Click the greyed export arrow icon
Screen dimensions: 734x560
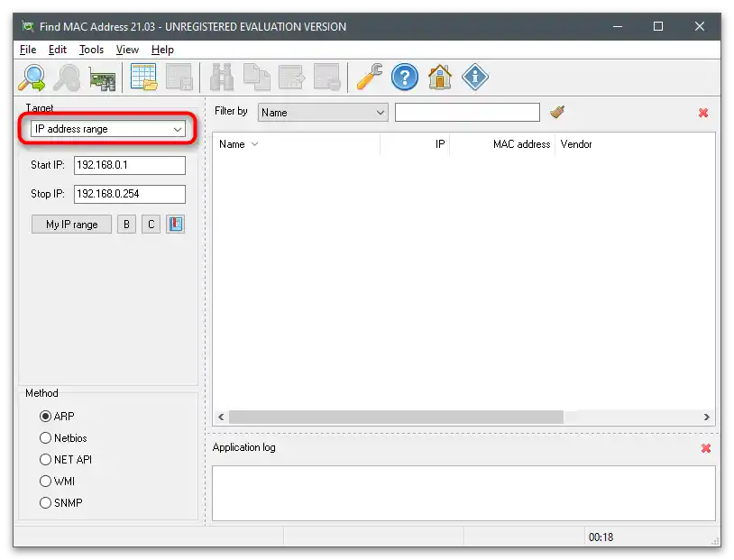pyautogui.click(x=291, y=77)
